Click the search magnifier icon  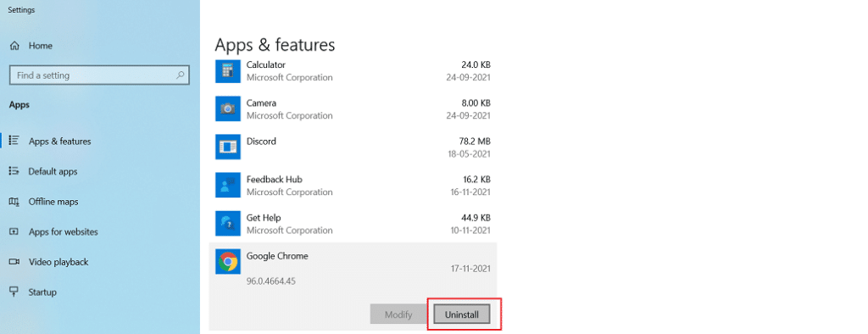tap(180, 75)
